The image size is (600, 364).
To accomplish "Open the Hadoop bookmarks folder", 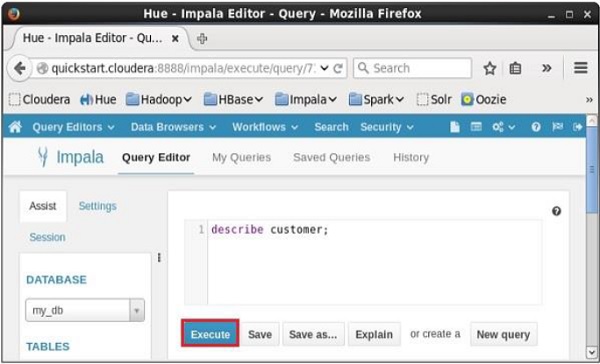I will [159, 100].
